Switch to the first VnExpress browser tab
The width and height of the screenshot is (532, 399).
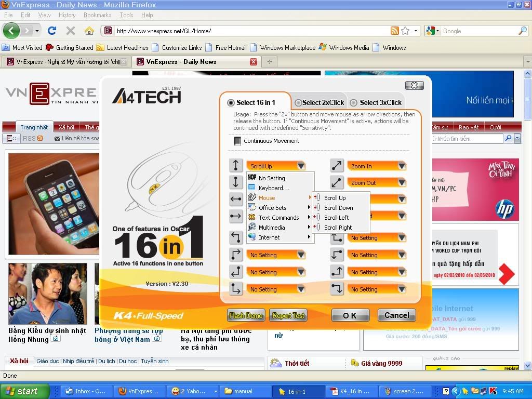coord(66,62)
